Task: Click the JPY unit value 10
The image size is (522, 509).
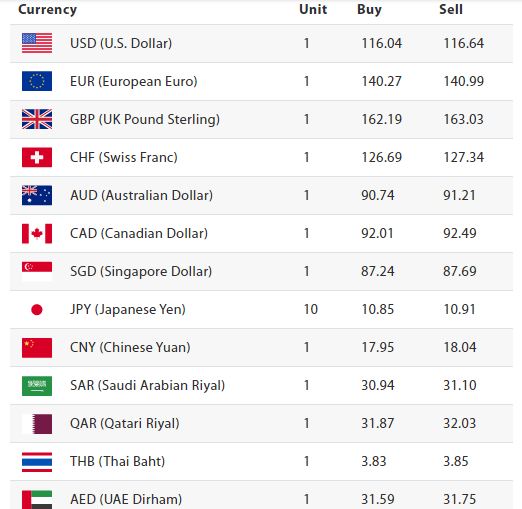Action: pos(311,309)
